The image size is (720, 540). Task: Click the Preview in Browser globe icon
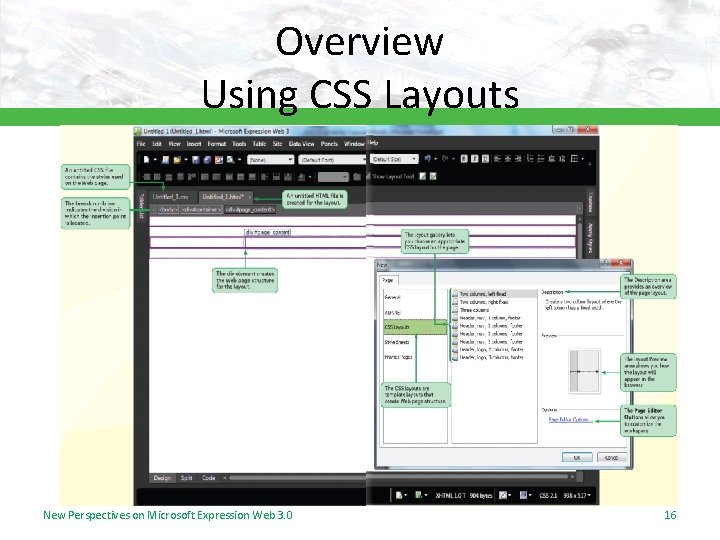(207, 159)
